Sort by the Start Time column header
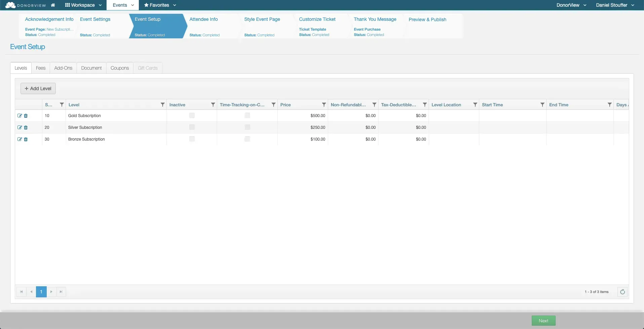The image size is (644, 329). coord(492,105)
